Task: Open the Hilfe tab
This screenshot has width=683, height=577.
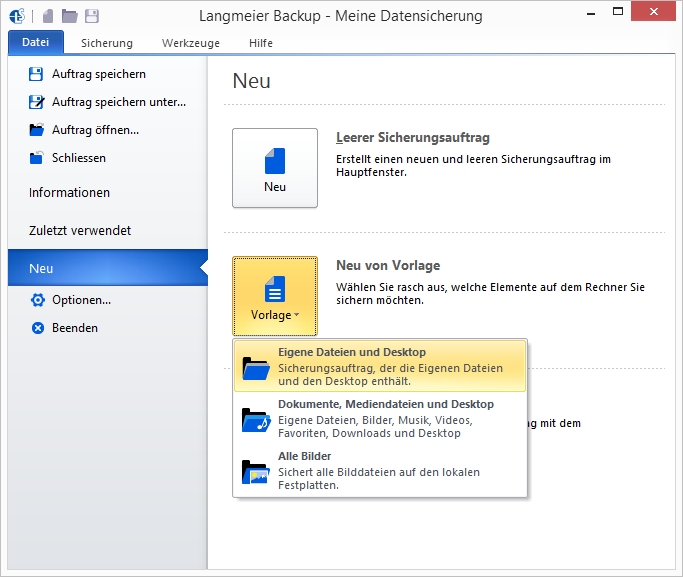Action: click(x=261, y=43)
